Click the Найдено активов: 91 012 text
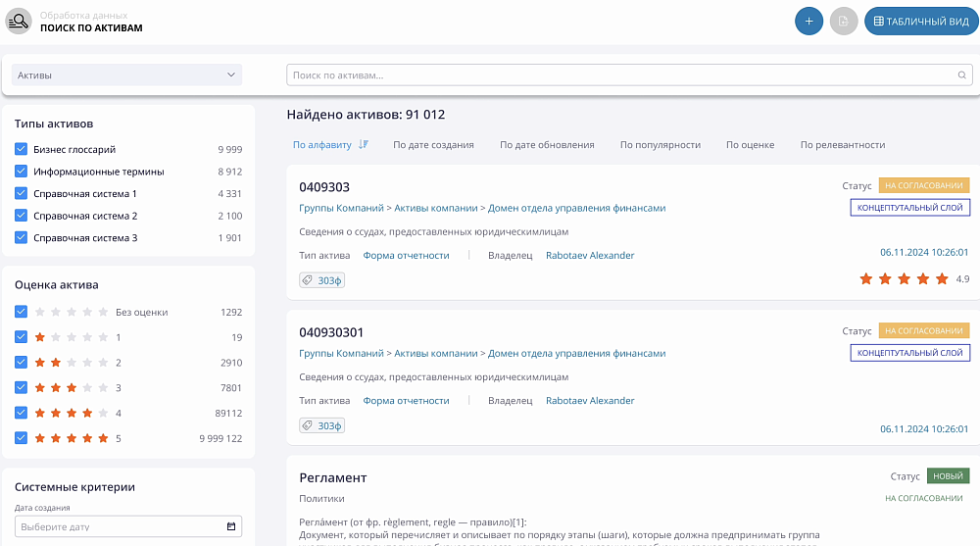980x546 pixels. click(x=366, y=115)
